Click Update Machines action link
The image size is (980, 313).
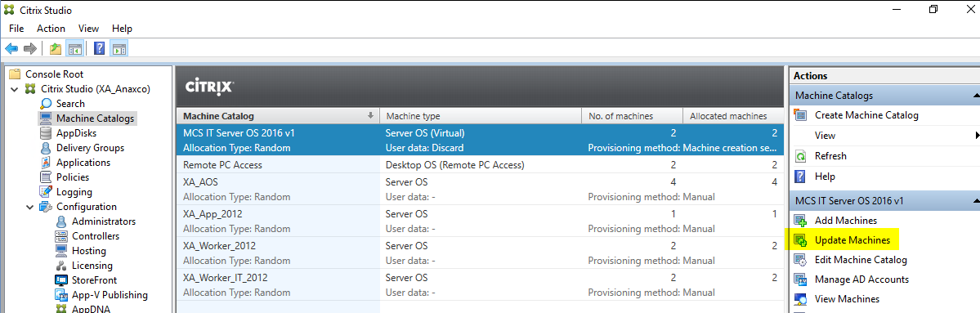click(852, 240)
